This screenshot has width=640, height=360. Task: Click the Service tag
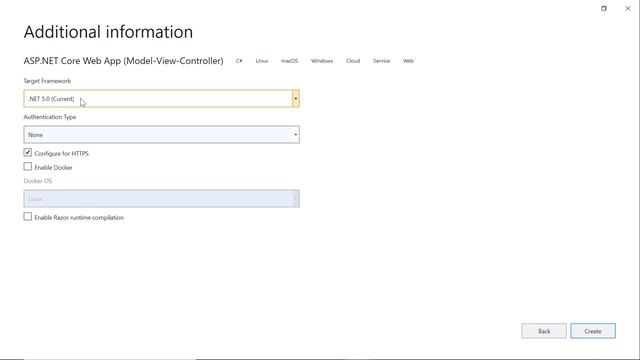[x=381, y=61]
